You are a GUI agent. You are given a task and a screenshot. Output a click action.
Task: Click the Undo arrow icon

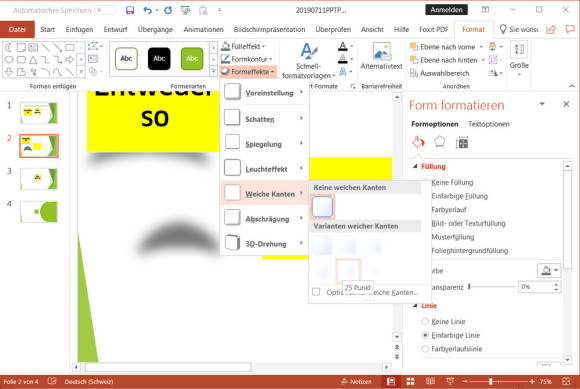148,10
